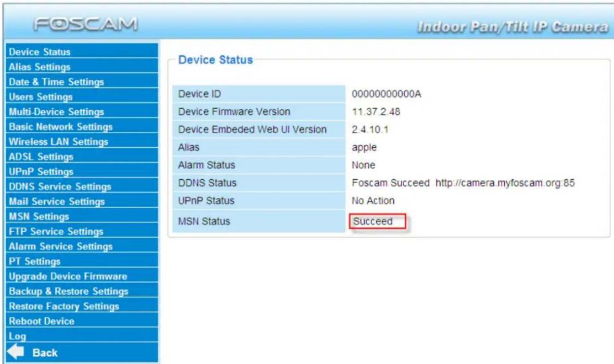Go to ADSL Settings
The width and height of the screenshot is (614, 364).
[41, 157]
